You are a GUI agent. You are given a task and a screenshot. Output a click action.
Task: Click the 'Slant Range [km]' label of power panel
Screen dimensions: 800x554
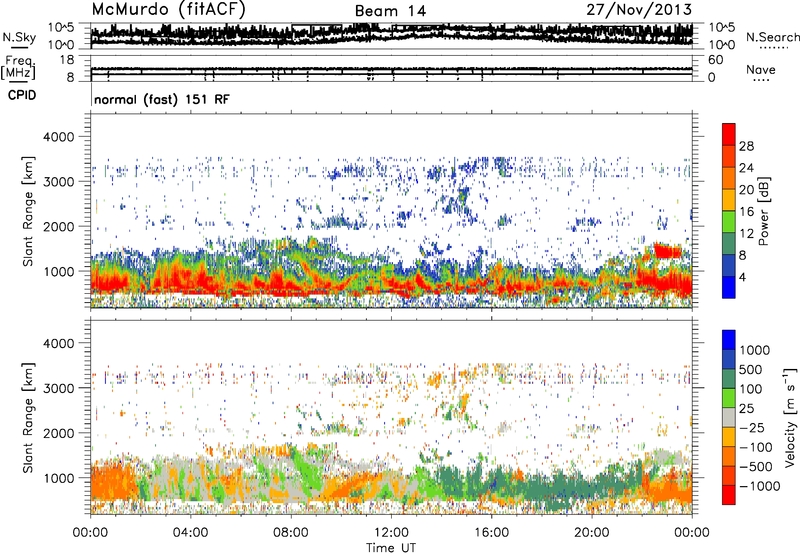point(28,211)
